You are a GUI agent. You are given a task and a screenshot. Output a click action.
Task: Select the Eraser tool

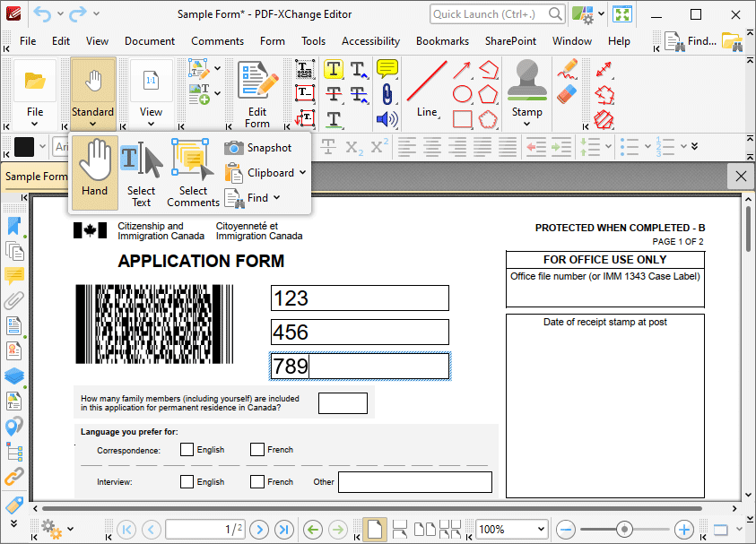pyautogui.click(x=568, y=93)
